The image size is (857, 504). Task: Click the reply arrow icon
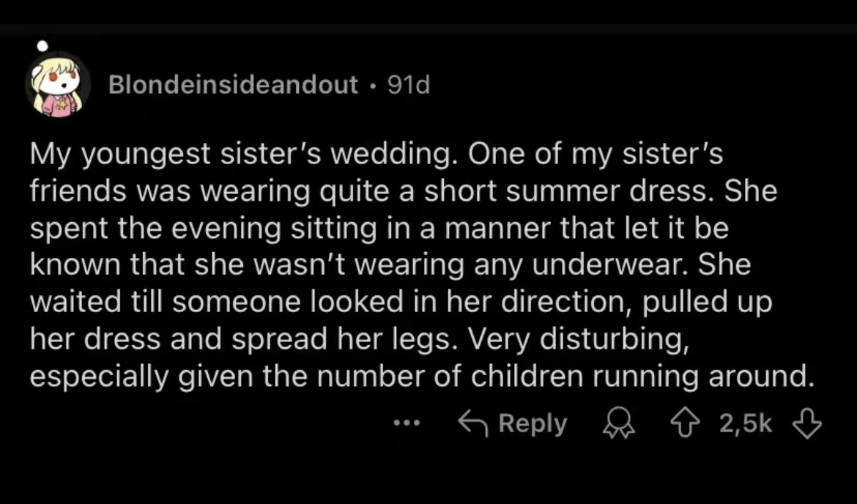[473, 423]
